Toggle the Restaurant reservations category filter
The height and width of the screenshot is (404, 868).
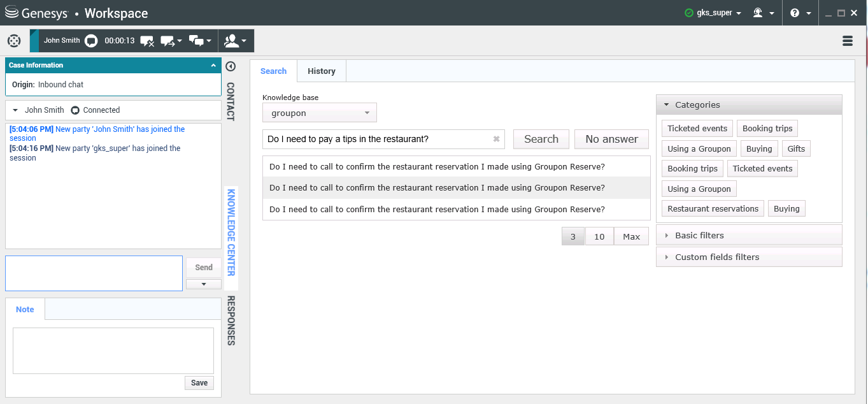713,208
